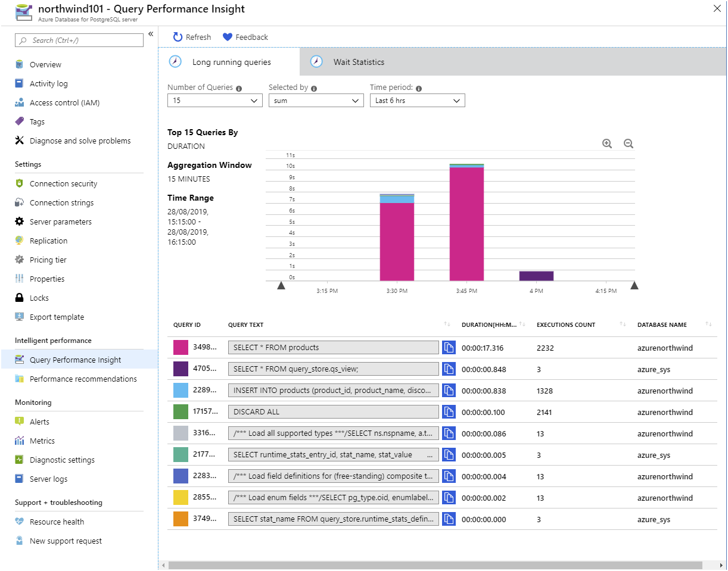728x571 pixels.
Task: Click the 3:45 PM magenta chart bar
Action: (x=466, y=224)
